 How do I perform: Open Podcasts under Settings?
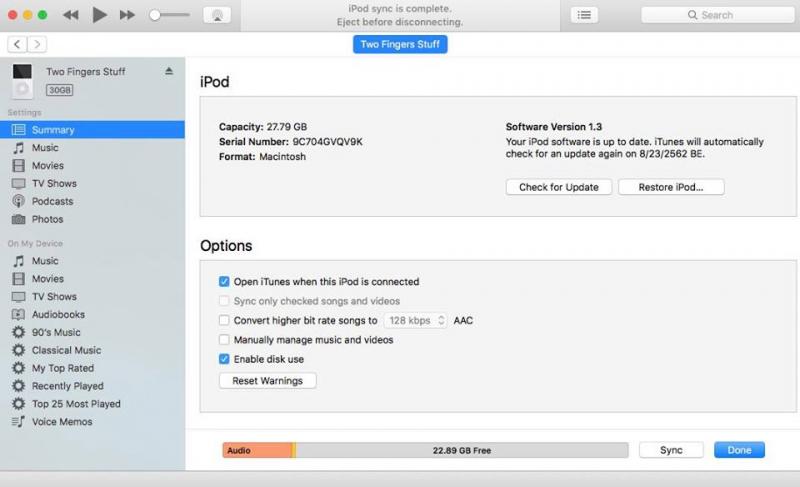[x=92, y=201]
